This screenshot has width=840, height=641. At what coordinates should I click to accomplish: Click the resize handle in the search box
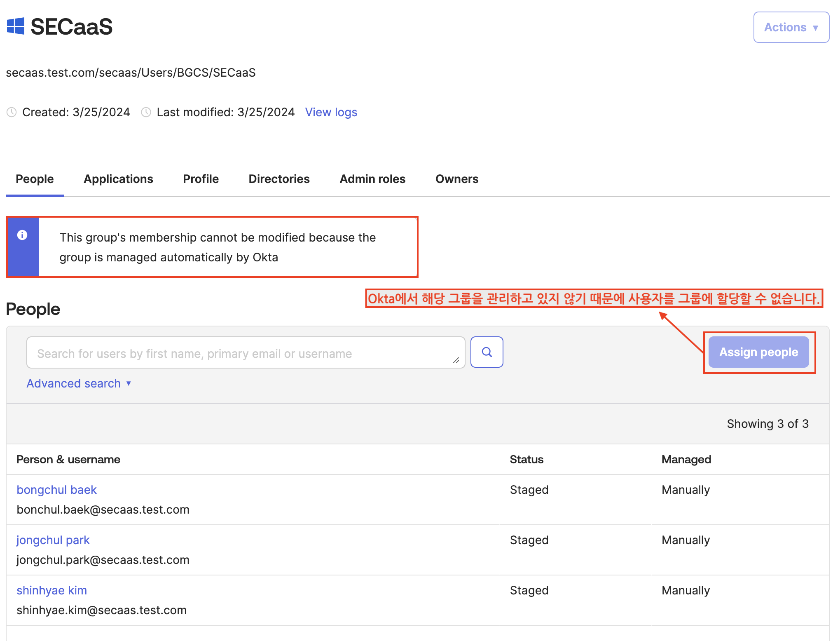(x=456, y=360)
